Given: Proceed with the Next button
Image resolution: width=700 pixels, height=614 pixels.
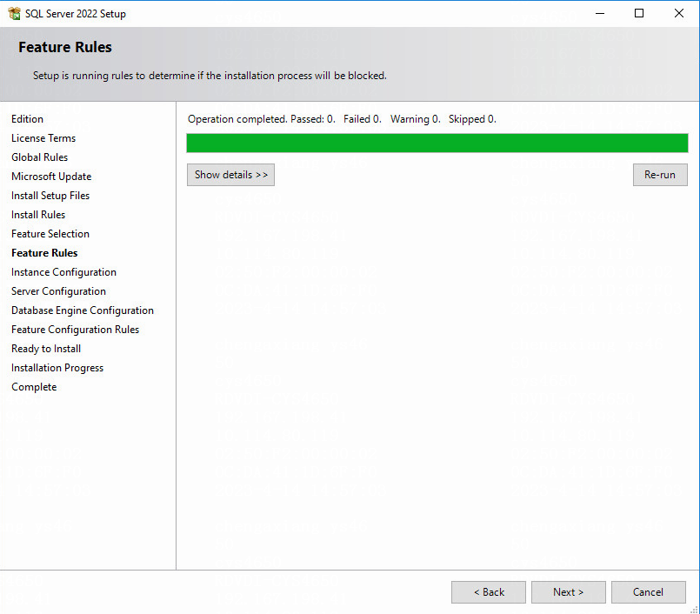Looking at the screenshot, I should (x=569, y=592).
